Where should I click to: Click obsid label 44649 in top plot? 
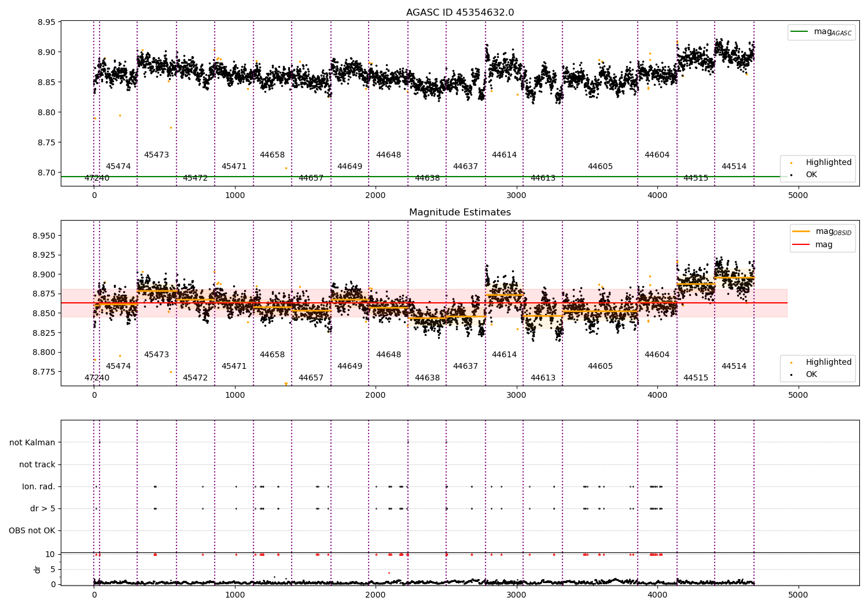pos(350,167)
